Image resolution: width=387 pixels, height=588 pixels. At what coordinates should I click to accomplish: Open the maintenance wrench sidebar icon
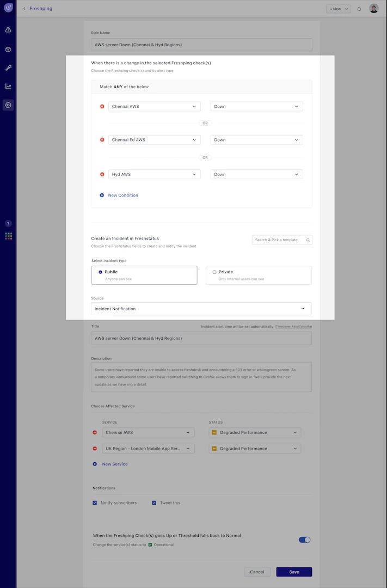[x=8, y=68]
